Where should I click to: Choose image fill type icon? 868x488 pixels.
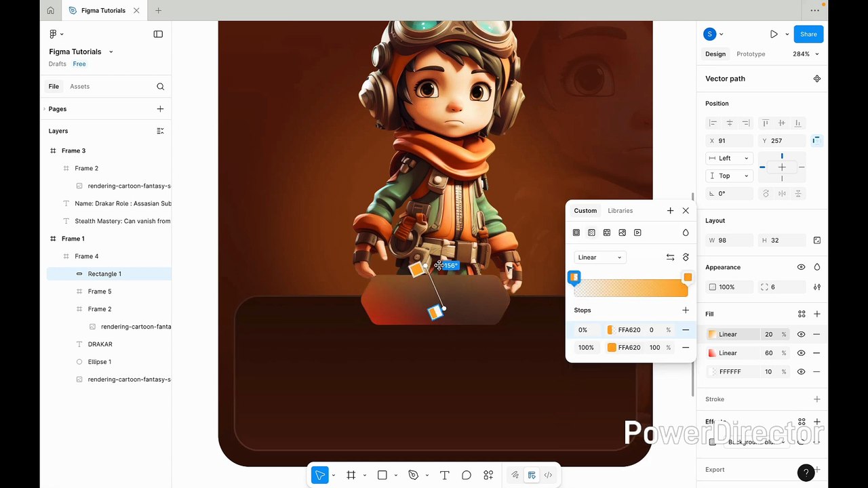(622, 232)
